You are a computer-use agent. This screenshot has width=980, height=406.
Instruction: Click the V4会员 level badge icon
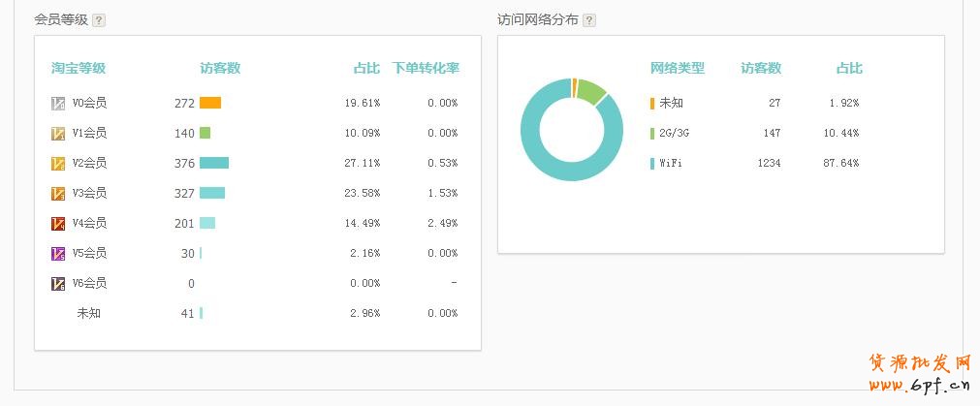click(58, 223)
